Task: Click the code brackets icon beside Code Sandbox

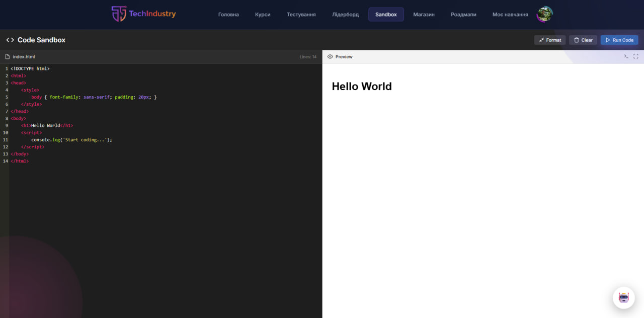Action: pyautogui.click(x=10, y=40)
